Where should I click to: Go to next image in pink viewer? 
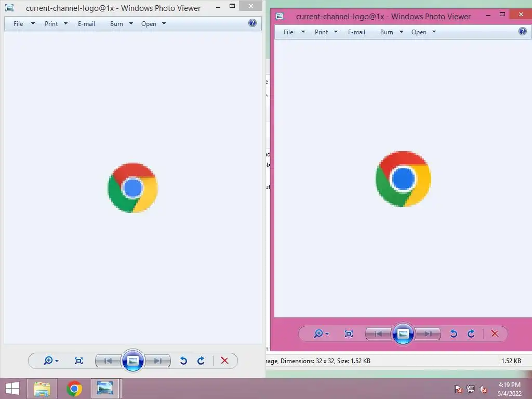[428, 334]
